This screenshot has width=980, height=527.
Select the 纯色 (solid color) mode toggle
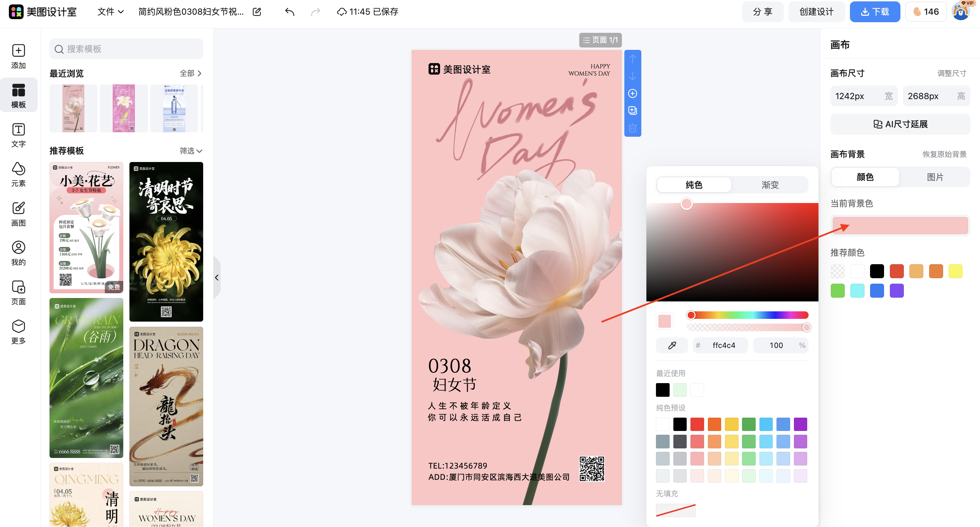[x=694, y=185]
